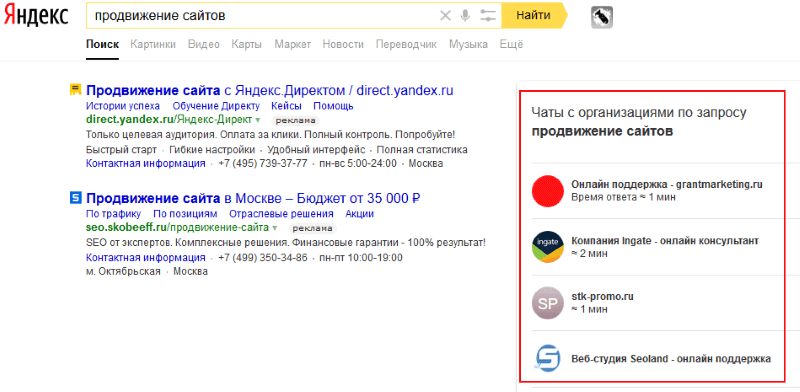The width and height of the screenshot is (800, 392).
Task: Click the yellow favicon of the direct.yandex.ru result
Action: point(75,90)
